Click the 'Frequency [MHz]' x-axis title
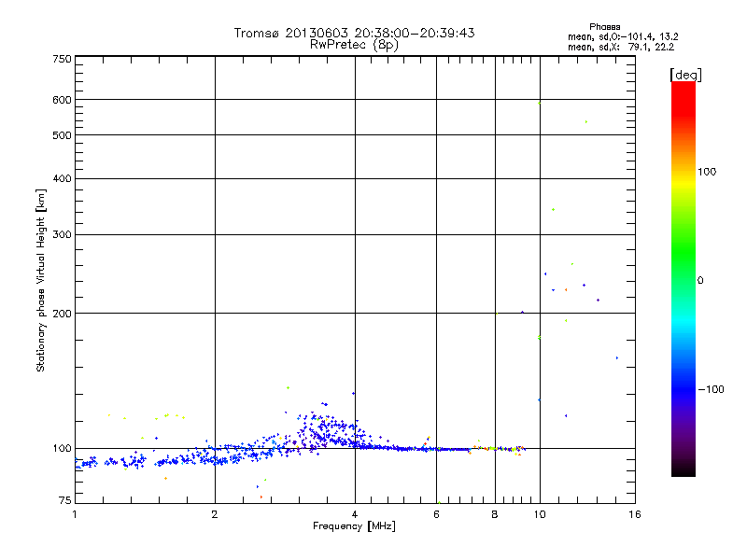 tap(354, 526)
